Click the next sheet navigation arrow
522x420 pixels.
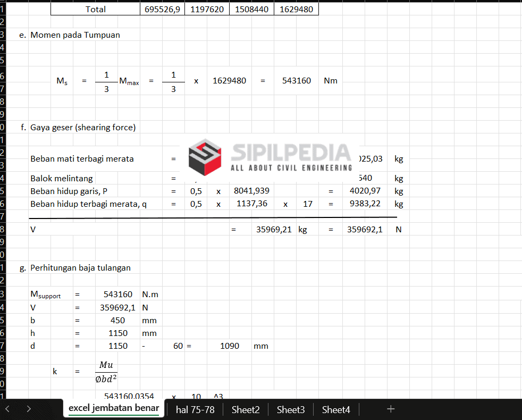29,409
